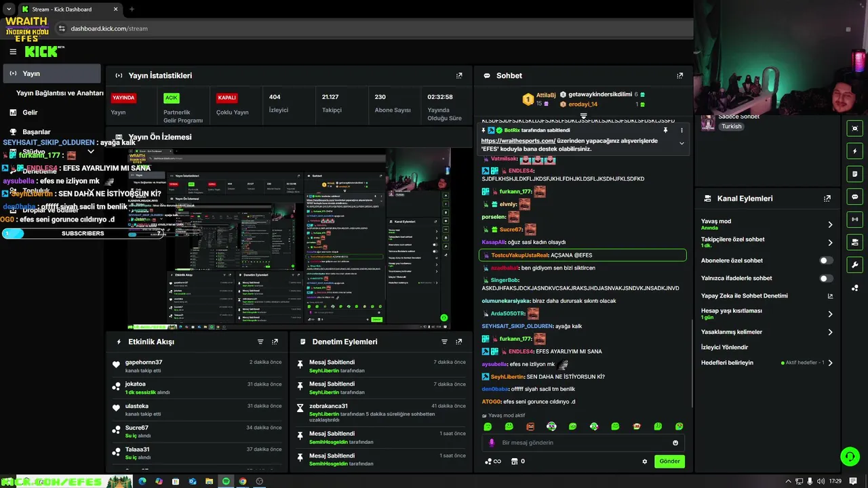This screenshot has height=488, width=868.
Task: Open the chat settings gear
Action: (x=645, y=462)
